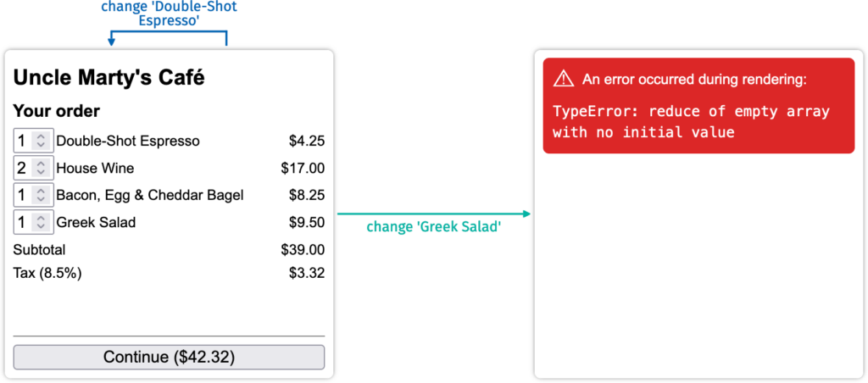Select the Greek Salad item name
Image resolution: width=868 pixels, height=383 pixels.
point(96,223)
